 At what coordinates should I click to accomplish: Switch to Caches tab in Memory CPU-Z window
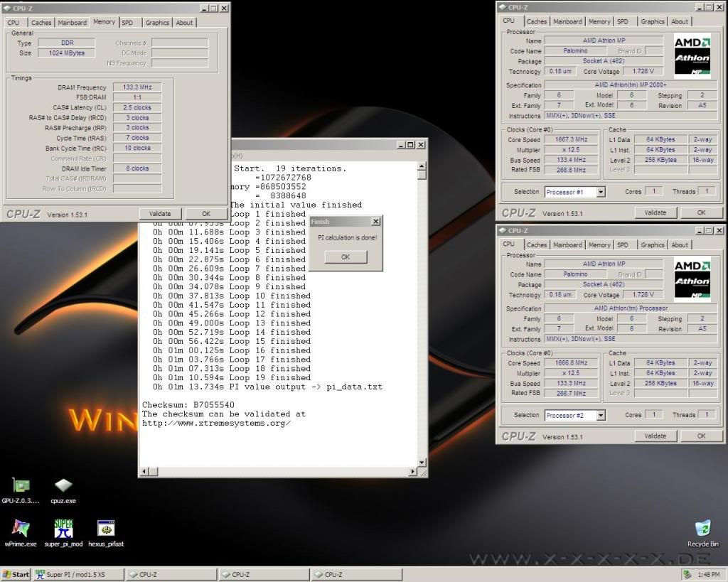pos(41,22)
